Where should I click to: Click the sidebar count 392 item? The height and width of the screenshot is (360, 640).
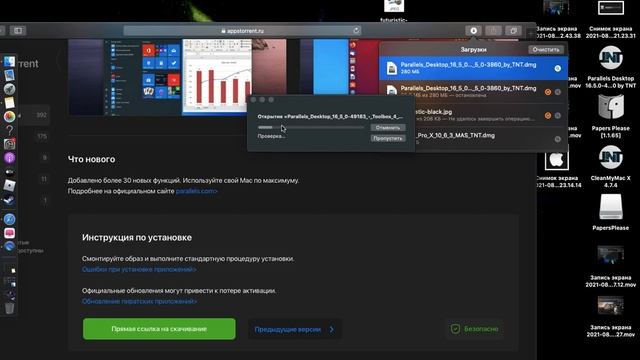point(41,115)
